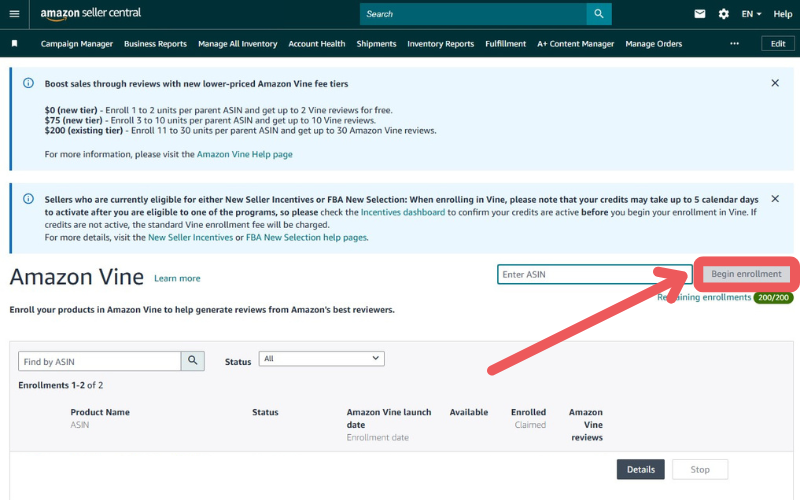800x500 pixels.
Task: Click Amazon Vine reviews column header
Action: tap(586, 424)
